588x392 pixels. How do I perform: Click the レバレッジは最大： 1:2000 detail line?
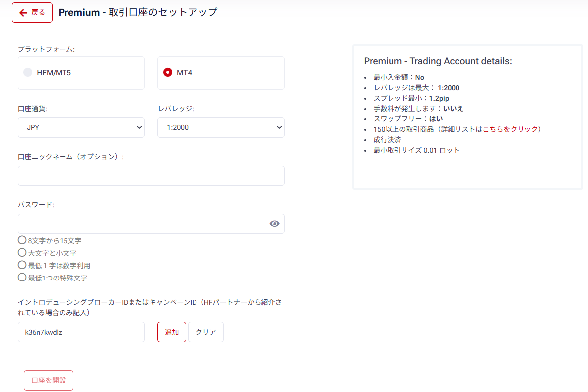click(x=416, y=88)
